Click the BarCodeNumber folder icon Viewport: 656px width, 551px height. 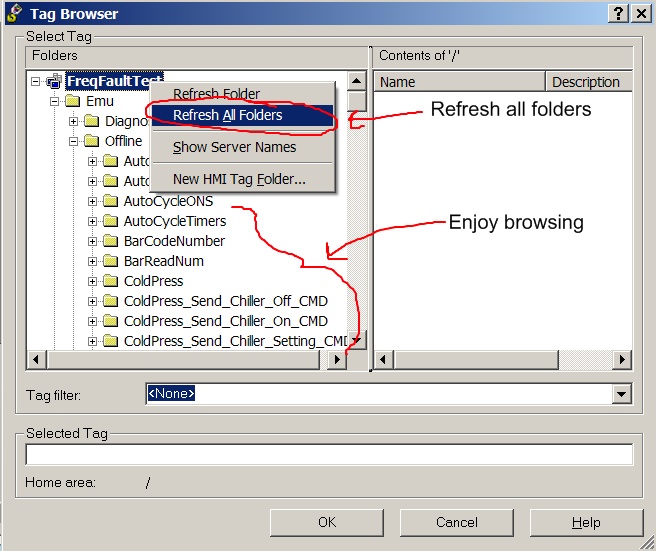tap(110, 241)
